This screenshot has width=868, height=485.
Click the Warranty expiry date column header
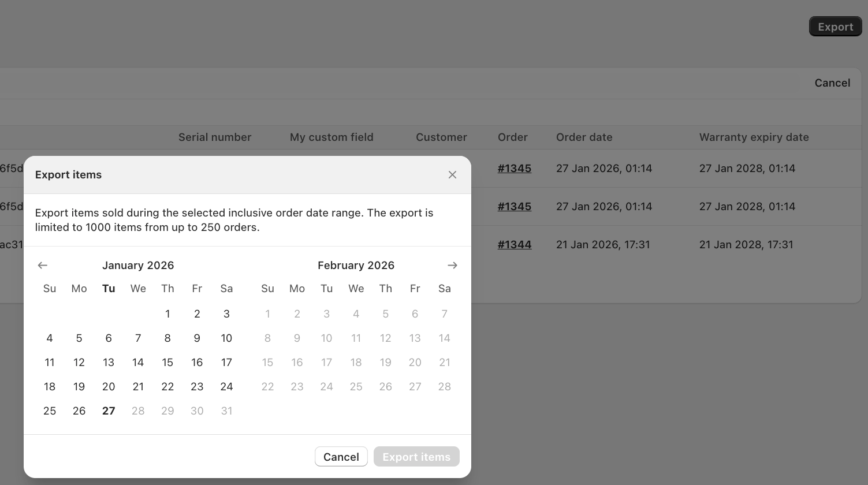754,137
